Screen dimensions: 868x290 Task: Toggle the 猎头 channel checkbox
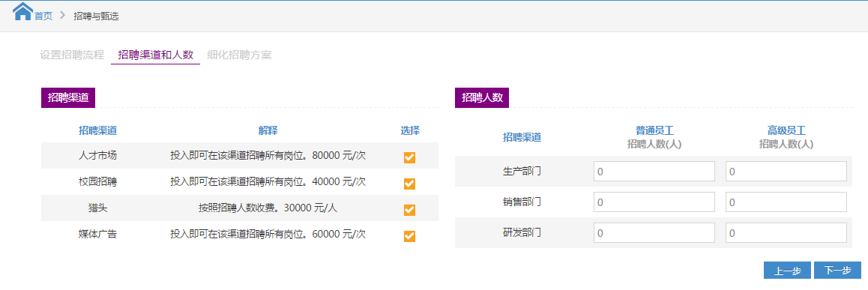410,210
